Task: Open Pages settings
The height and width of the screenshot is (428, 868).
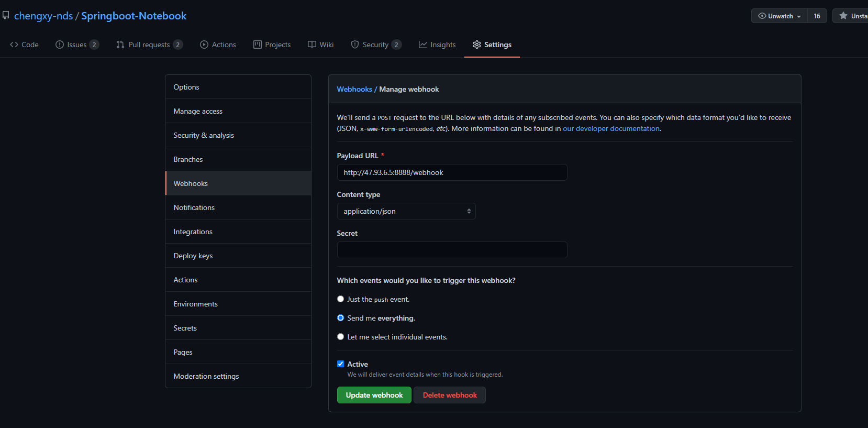Action: (238, 352)
